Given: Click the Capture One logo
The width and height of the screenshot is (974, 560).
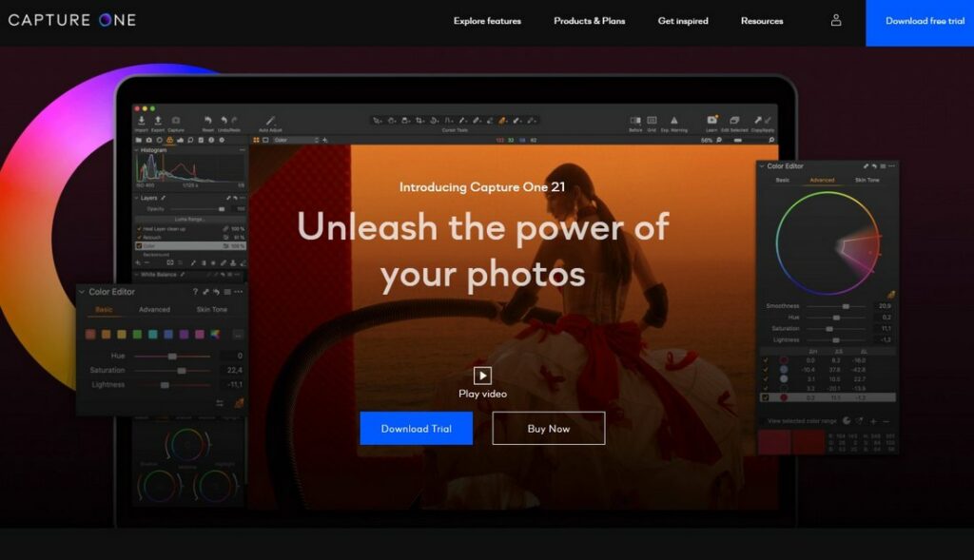Looking at the screenshot, I should pyautogui.click(x=72, y=20).
